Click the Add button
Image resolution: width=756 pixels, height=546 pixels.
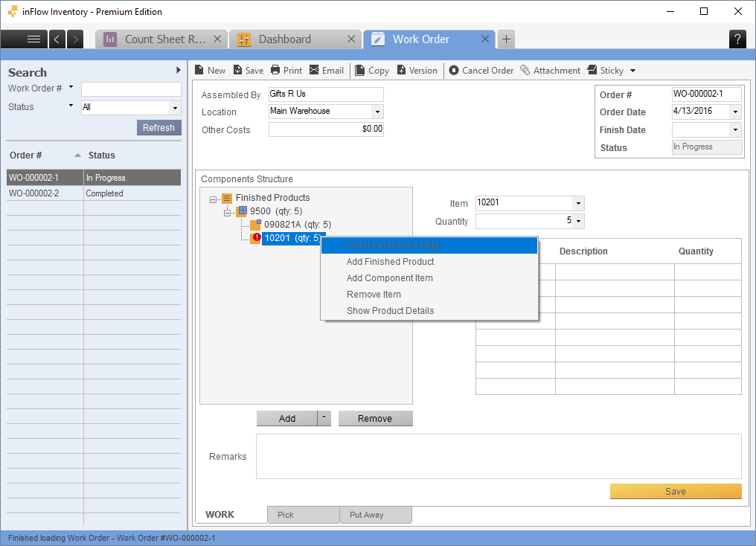point(287,418)
